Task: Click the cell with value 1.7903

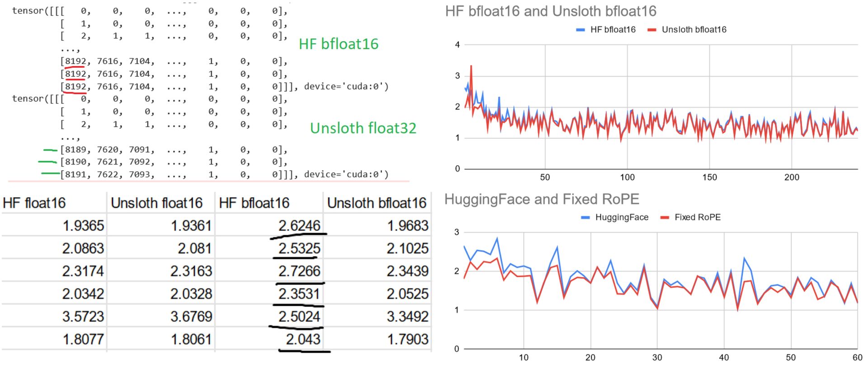Action: coord(407,339)
